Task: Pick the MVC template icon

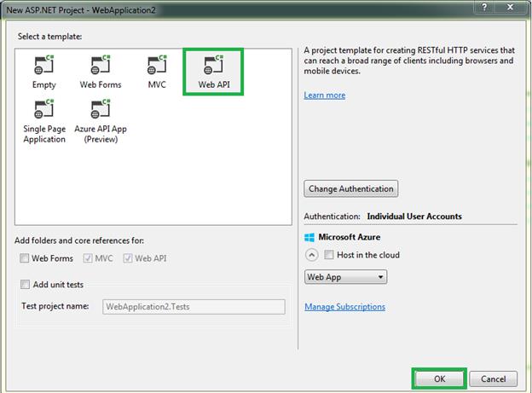Action: point(157,65)
